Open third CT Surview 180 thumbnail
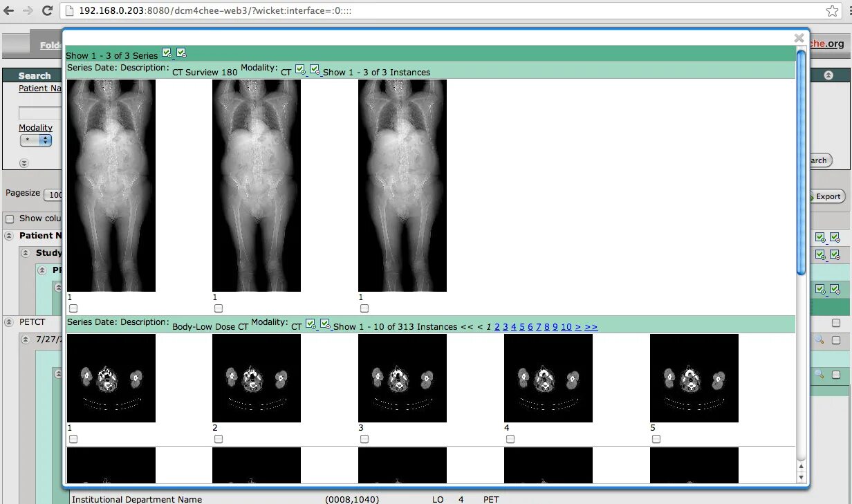Screen dimensions: 852x504 pos(402,185)
